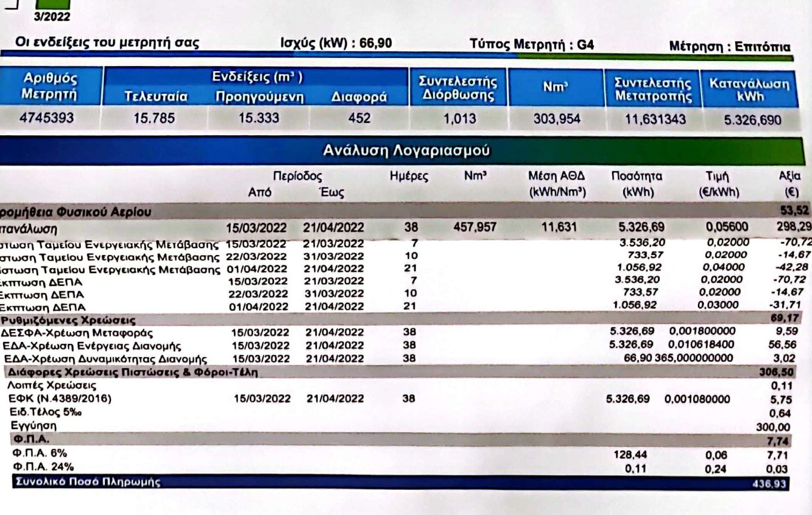Click the "Ρυθμιζόμενες Χρεώσεις" section title

tap(68, 320)
